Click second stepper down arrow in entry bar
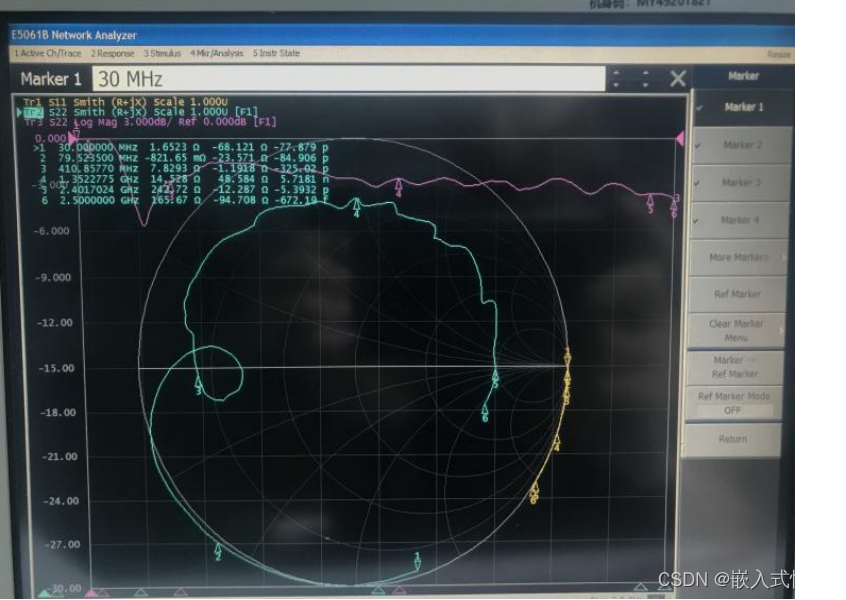The width and height of the screenshot is (846, 600). coord(645,85)
